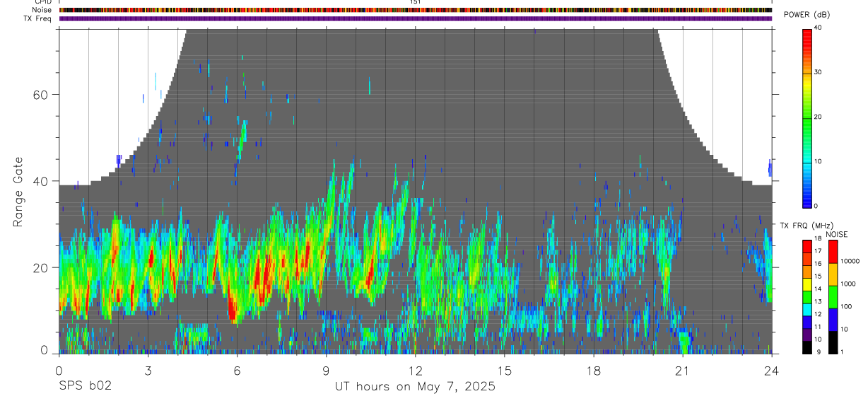Screen dimensions: 868x401
Task: Click the '17' value on TX FRQ legend
Action: [x=817, y=251]
